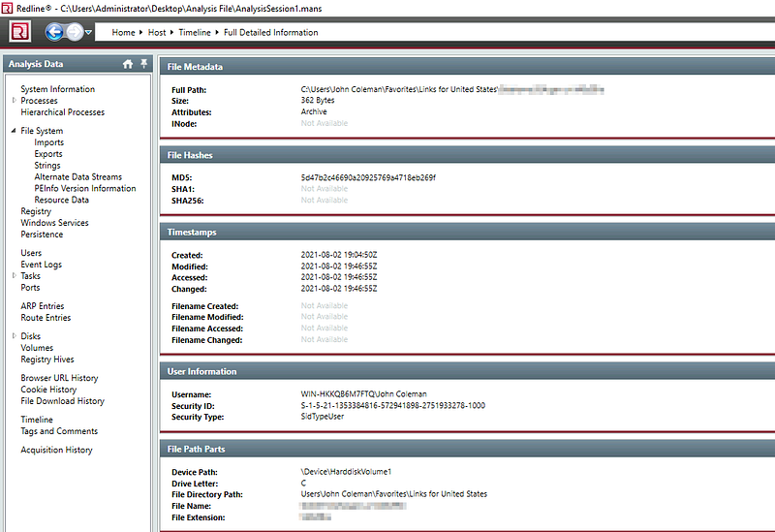Select the full path value text
The image size is (775, 532).
click(x=452, y=89)
